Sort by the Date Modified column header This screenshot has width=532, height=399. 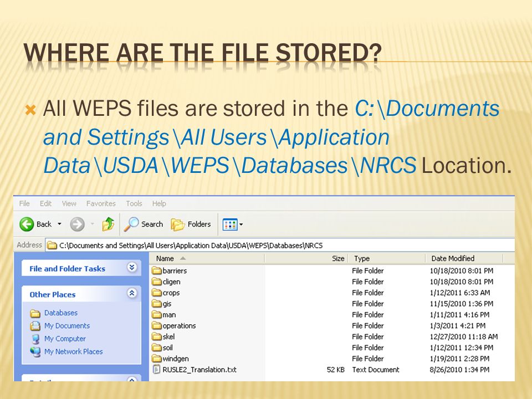(x=464, y=259)
